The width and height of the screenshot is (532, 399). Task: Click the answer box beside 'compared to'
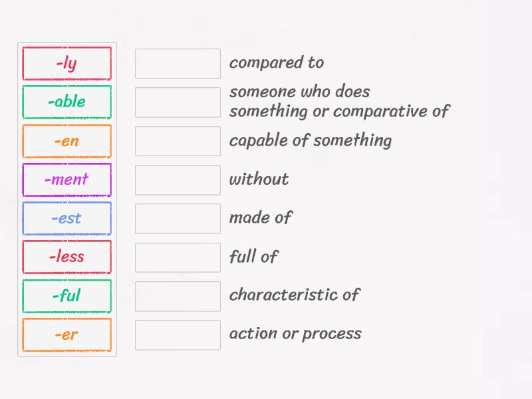(177, 63)
